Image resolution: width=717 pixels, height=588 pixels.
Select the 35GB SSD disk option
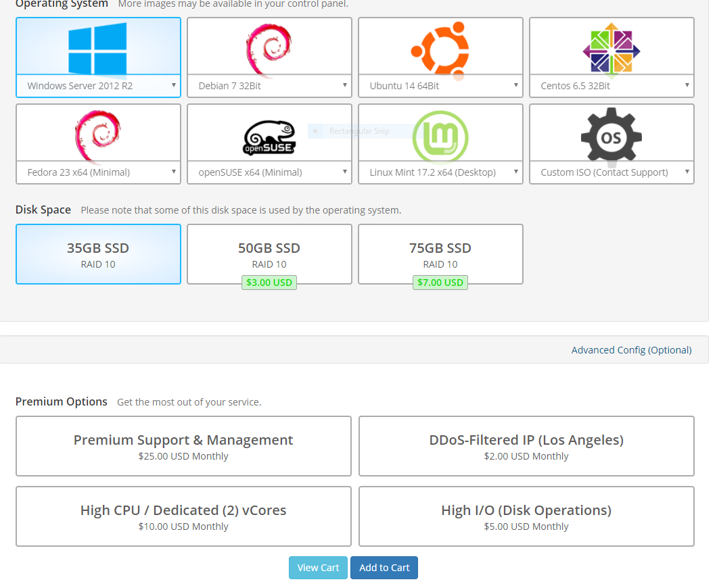tap(98, 254)
